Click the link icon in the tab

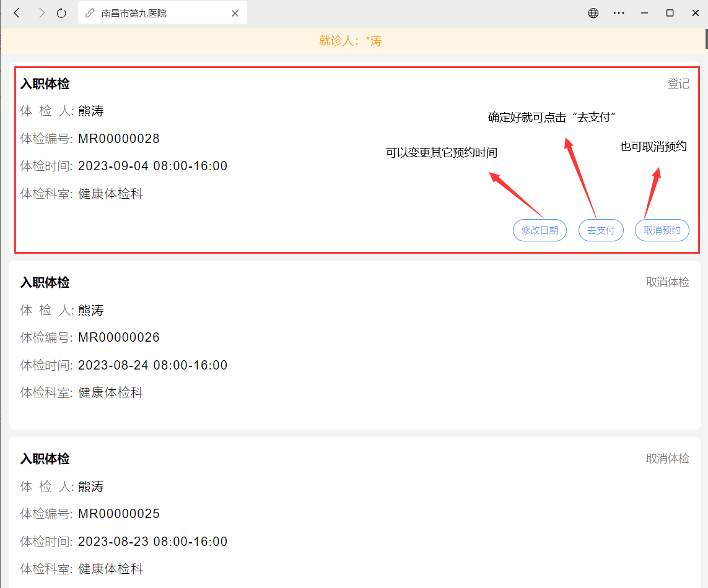(x=90, y=13)
